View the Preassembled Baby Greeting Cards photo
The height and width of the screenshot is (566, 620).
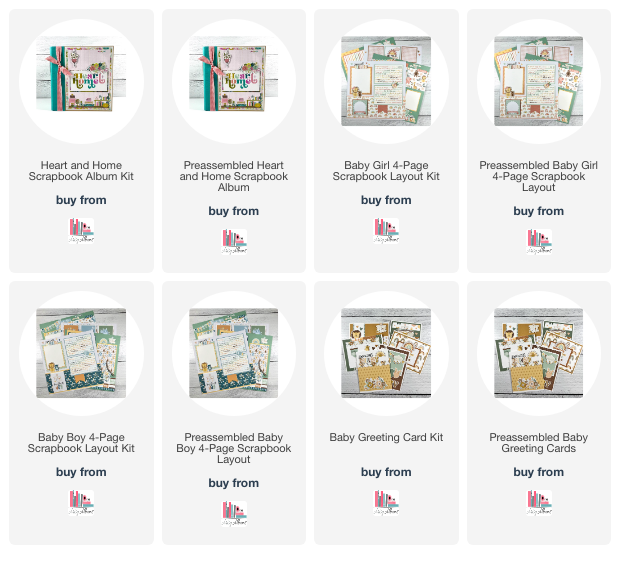click(539, 353)
